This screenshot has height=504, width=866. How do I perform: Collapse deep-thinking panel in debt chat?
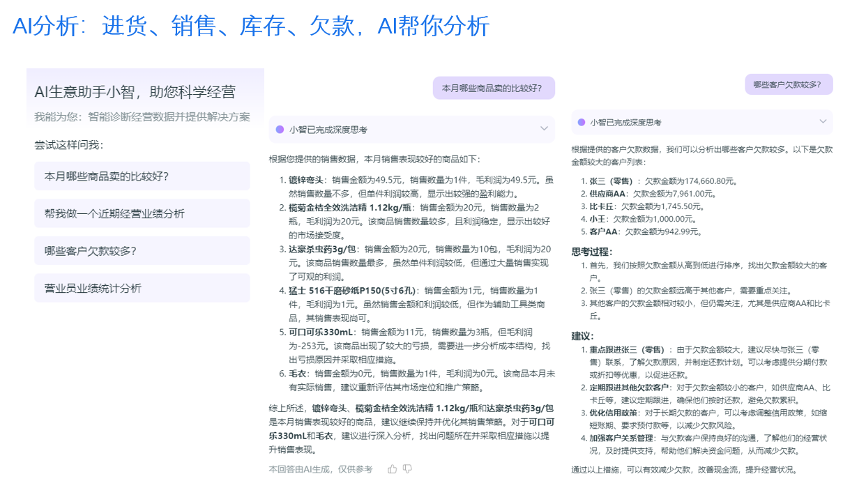tap(821, 122)
